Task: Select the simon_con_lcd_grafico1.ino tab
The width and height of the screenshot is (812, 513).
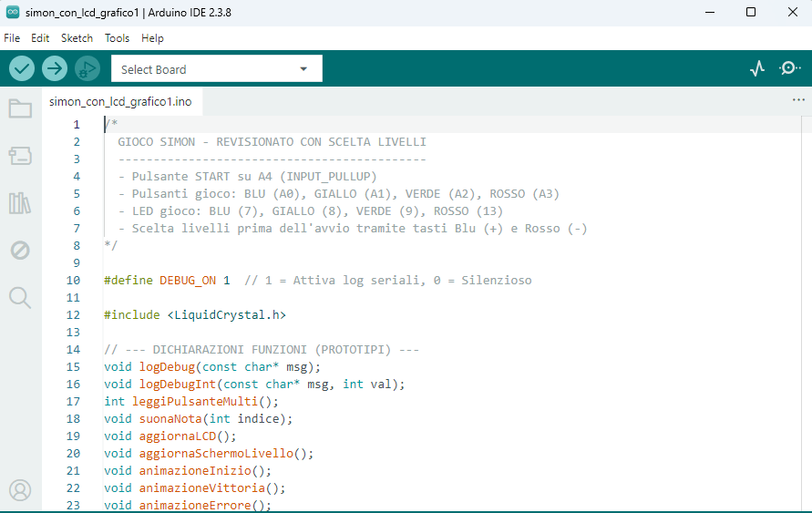Action: click(x=120, y=101)
